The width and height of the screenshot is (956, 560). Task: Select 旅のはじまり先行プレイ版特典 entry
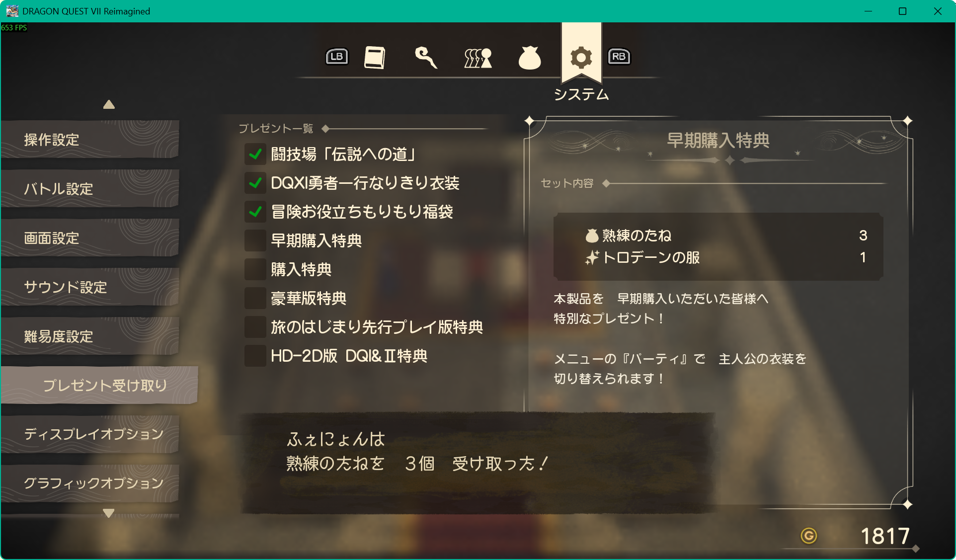point(364,327)
